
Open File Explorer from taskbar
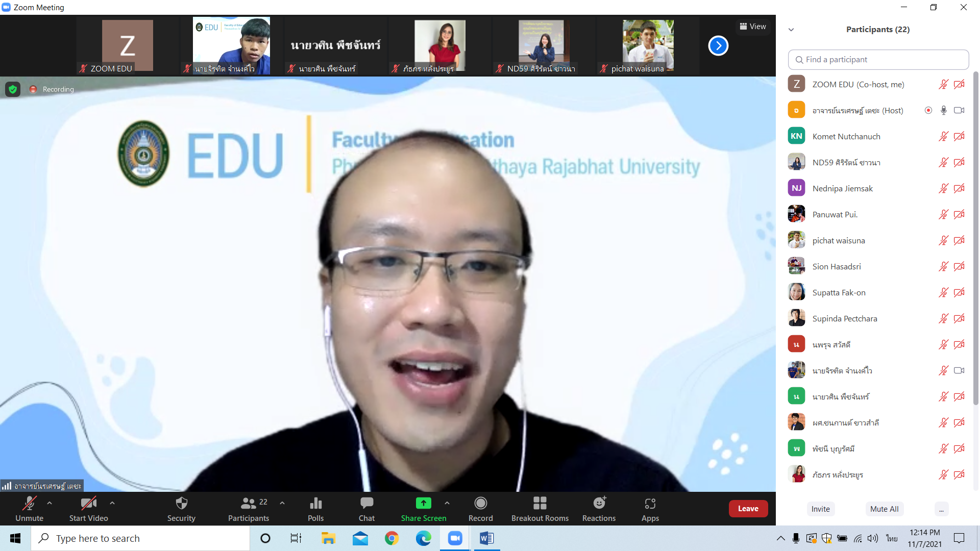click(328, 538)
